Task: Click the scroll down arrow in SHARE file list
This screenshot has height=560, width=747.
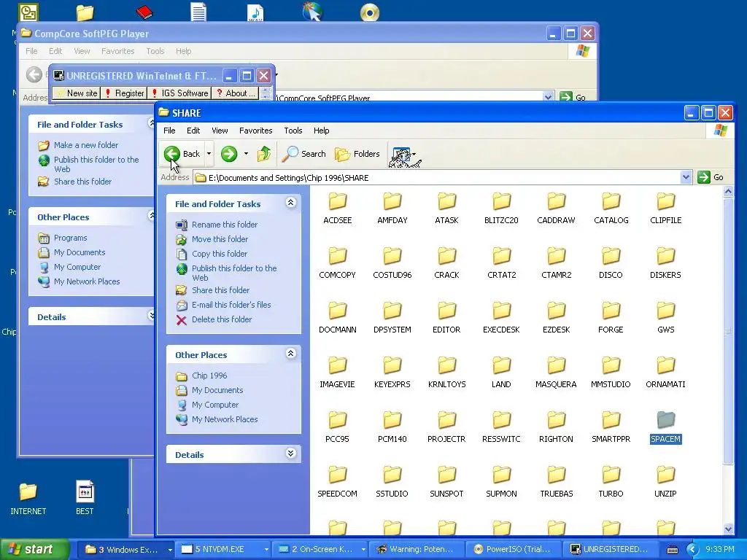Action: point(728,529)
